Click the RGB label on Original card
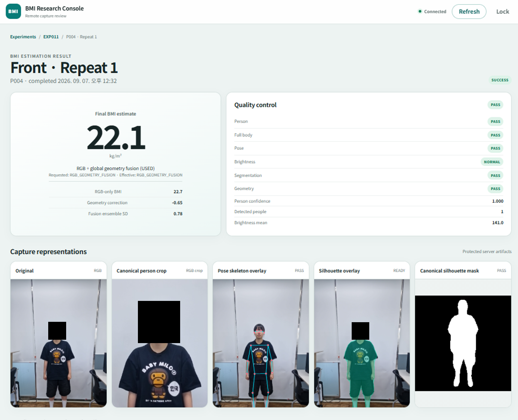518x420 pixels. (98, 271)
